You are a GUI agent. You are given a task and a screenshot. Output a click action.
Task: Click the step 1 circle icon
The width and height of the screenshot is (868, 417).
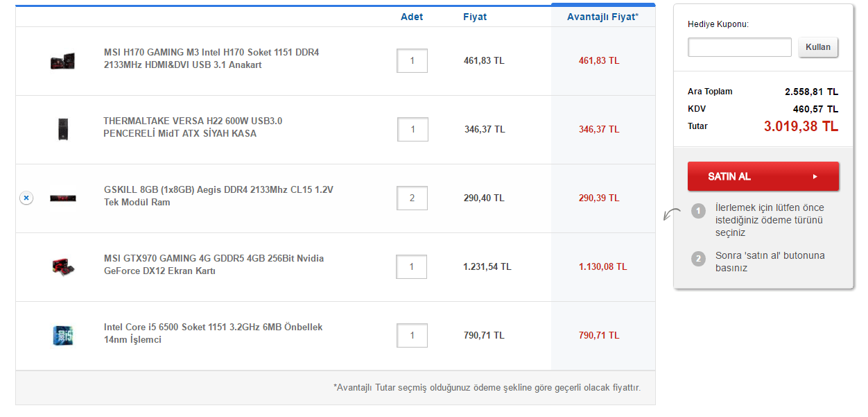699,210
